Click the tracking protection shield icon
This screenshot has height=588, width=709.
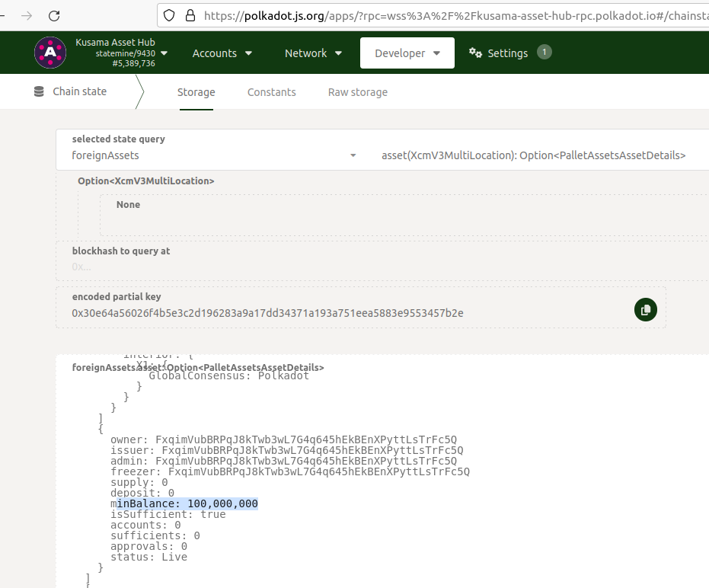coord(169,15)
